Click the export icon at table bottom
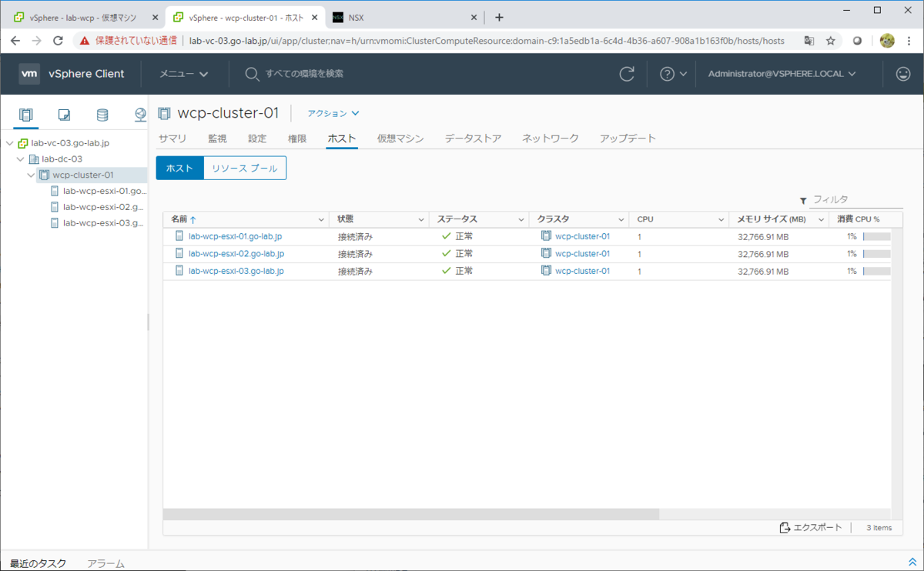The width and height of the screenshot is (924, 571). click(x=785, y=527)
